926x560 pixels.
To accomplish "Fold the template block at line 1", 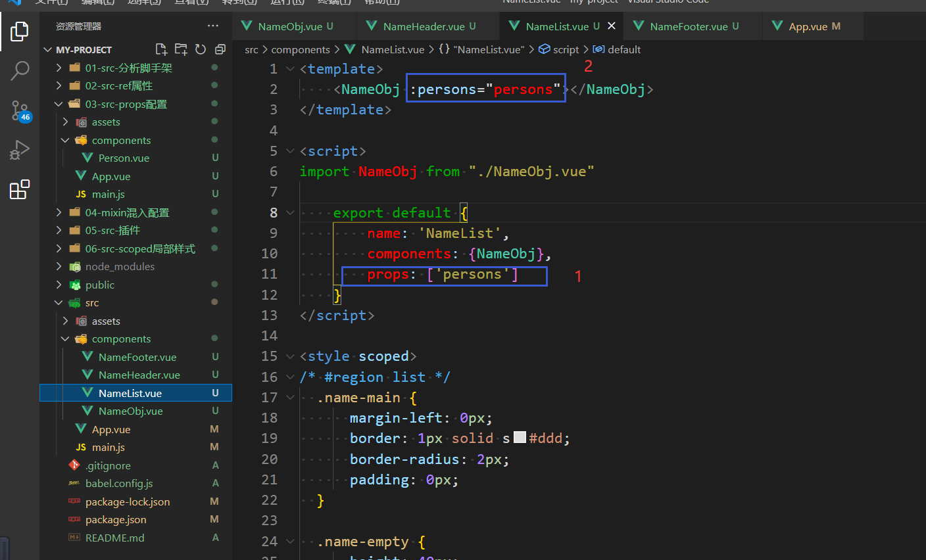I will coord(290,69).
